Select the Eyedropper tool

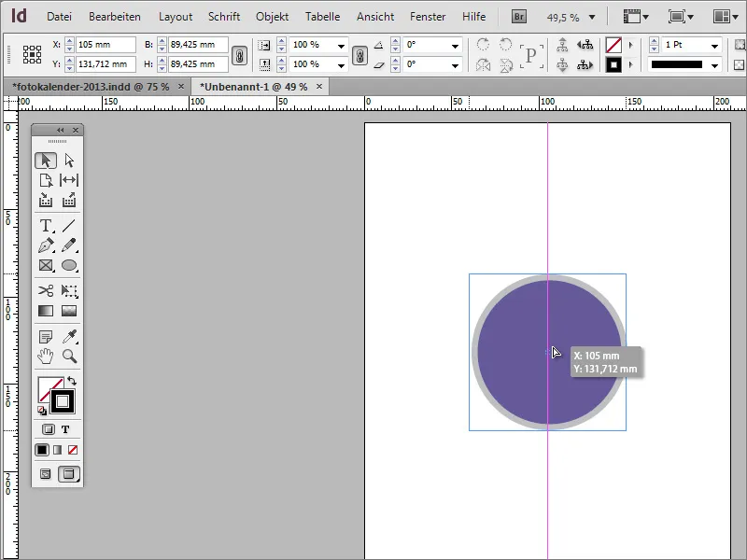pos(69,337)
